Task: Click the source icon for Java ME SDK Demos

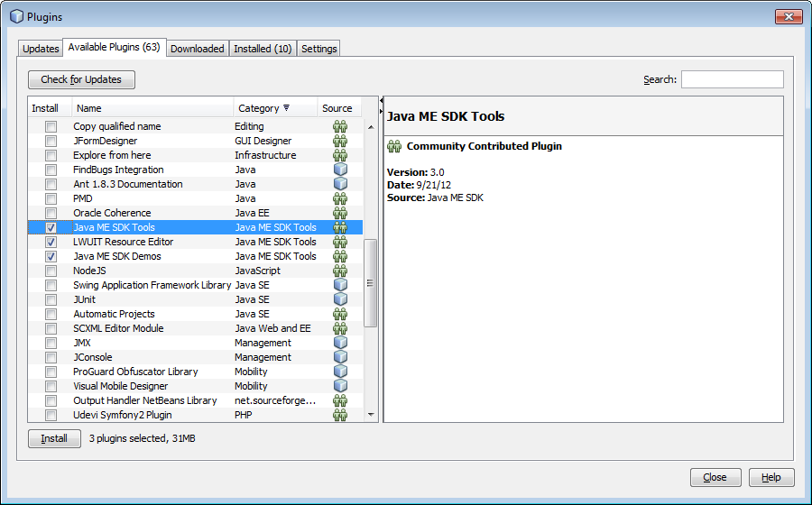Action: (340, 256)
